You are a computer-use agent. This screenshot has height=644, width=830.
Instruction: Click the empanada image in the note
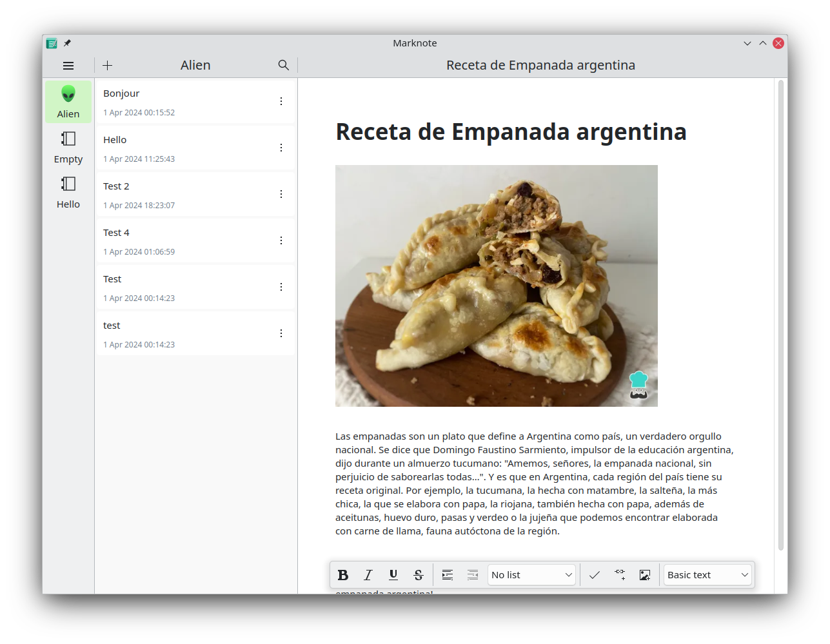(x=496, y=286)
